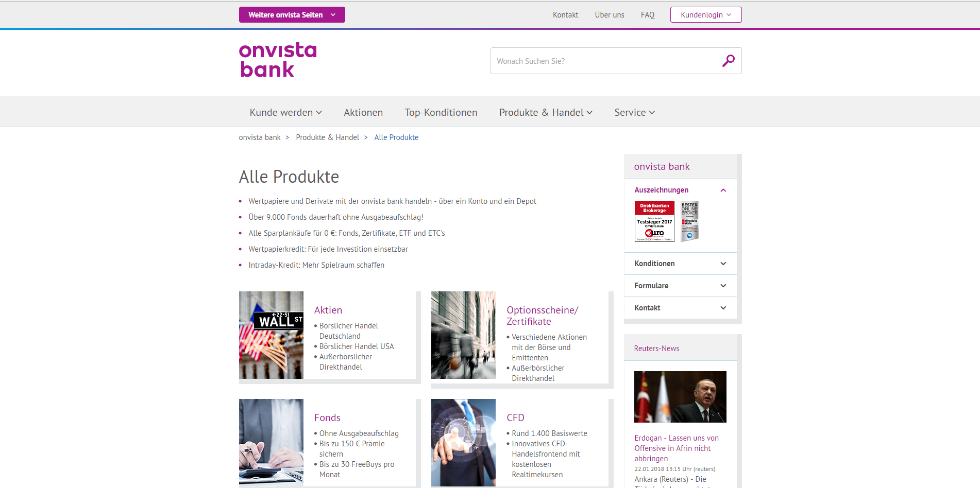This screenshot has width=980, height=488.
Task: Click "Wertpapierkredit: Für jede Investition einsetzbar"
Action: [328, 249]
